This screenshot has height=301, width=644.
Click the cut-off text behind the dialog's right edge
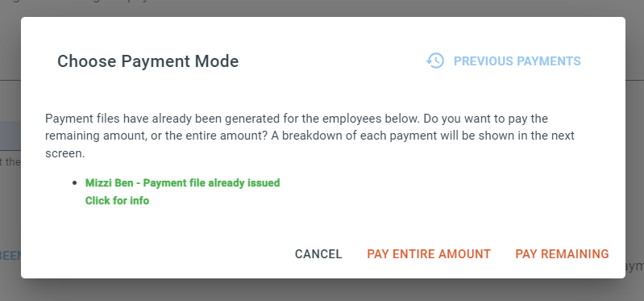[634, 266]
